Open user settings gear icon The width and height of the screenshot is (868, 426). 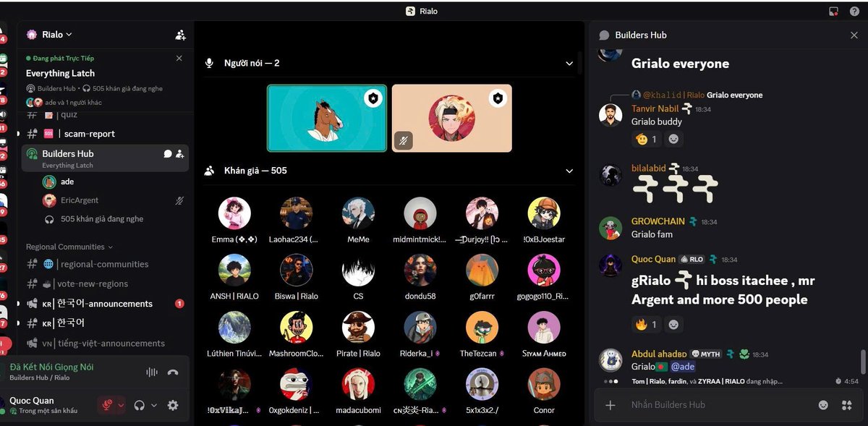[173, 406]
